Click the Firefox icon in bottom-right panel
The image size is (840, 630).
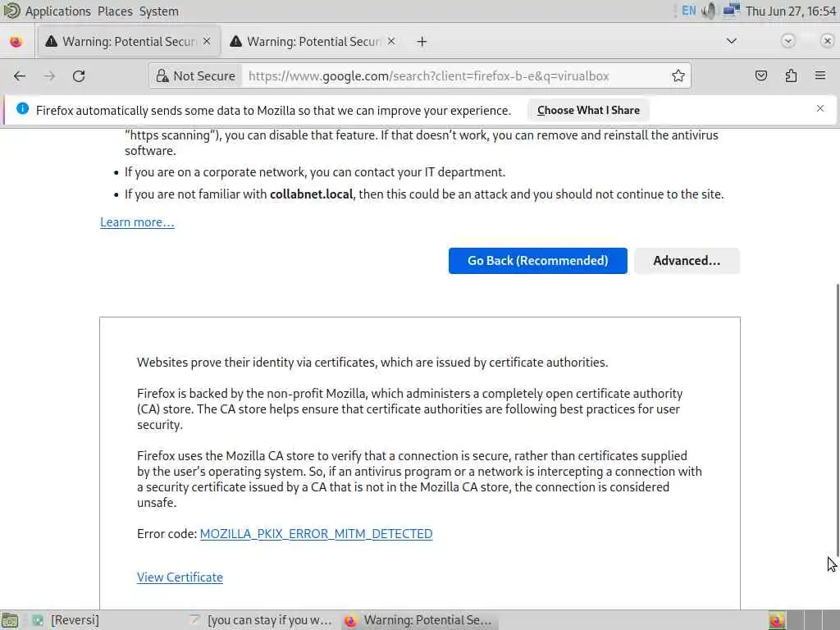[x=777, y=620]
